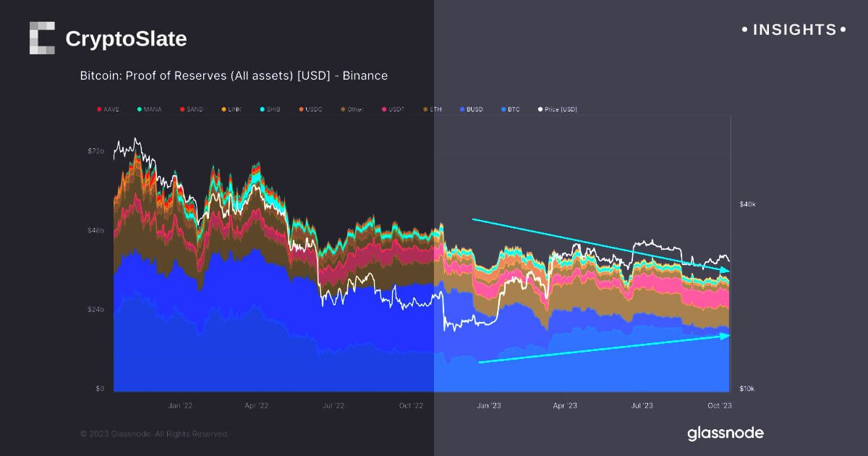Toggle the MANA legend entry

point(149,109)
